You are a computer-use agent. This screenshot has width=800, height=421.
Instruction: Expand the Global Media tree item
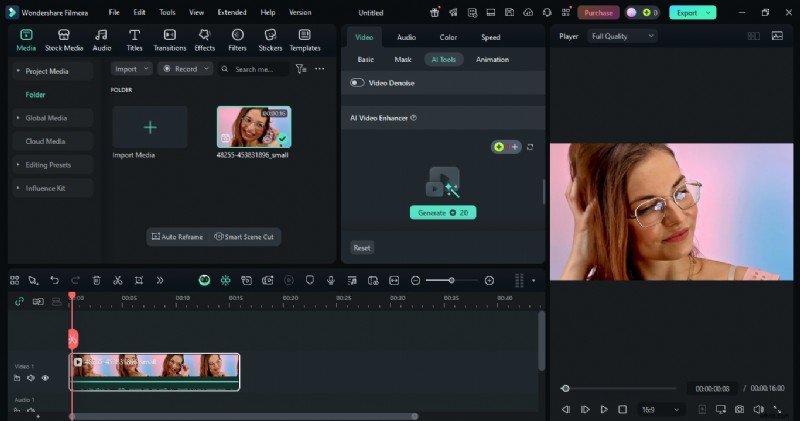(x=50, y=118)
